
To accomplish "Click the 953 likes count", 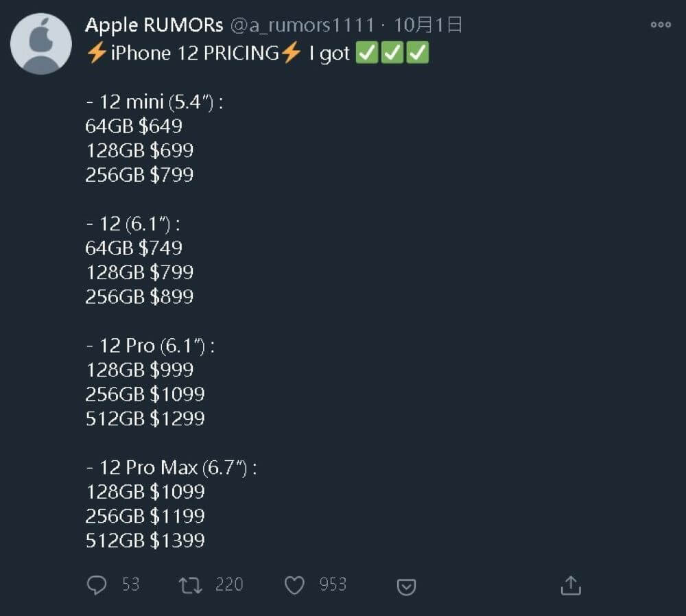I will click(333, 584).
